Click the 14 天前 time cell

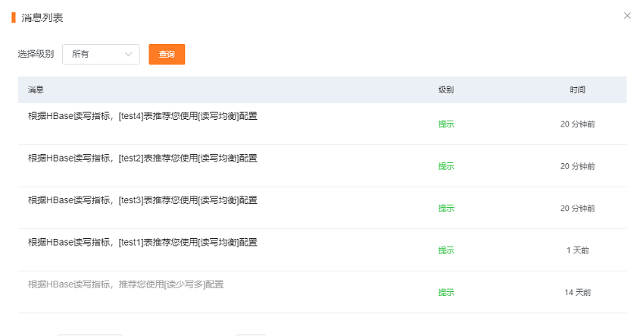tap(577, 292)
